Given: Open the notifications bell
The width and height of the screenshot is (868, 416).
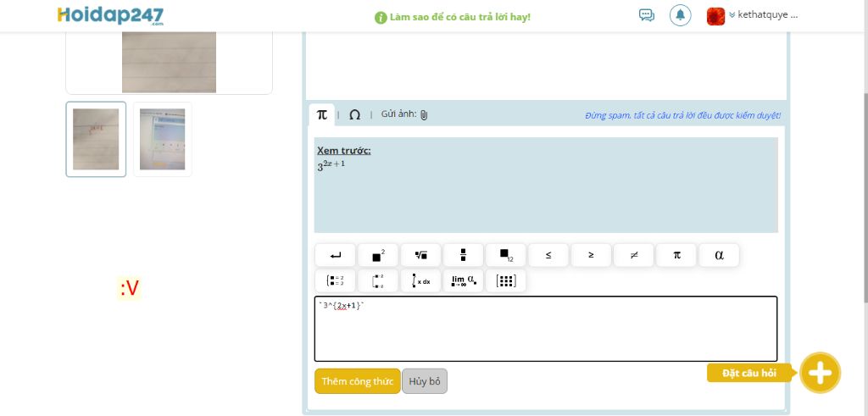Looking at the screenshot, I should pyautogui.click(x=681, y=15).
